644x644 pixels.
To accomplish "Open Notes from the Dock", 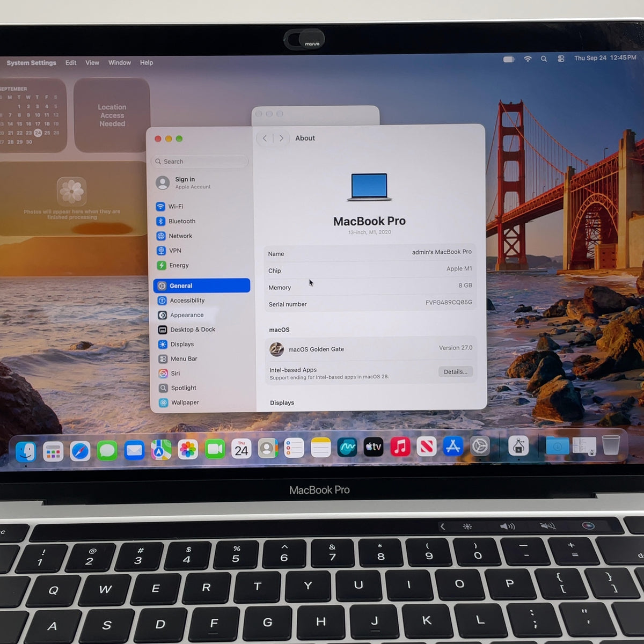I will [320, 447].
